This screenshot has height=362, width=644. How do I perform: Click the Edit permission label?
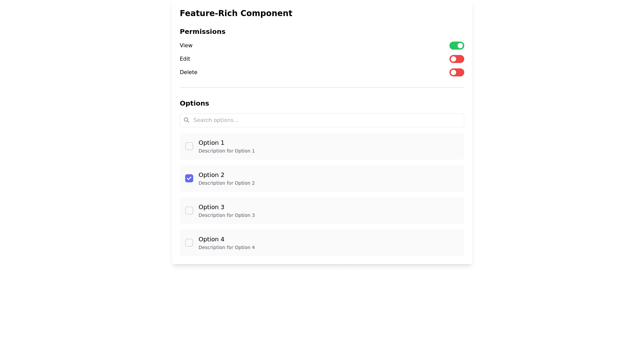click(185, 59)
